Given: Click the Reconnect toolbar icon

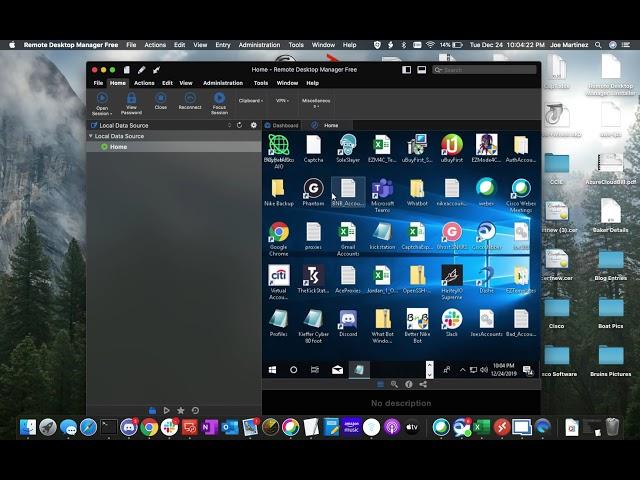Looking at the screenshot, I should 190,98.
